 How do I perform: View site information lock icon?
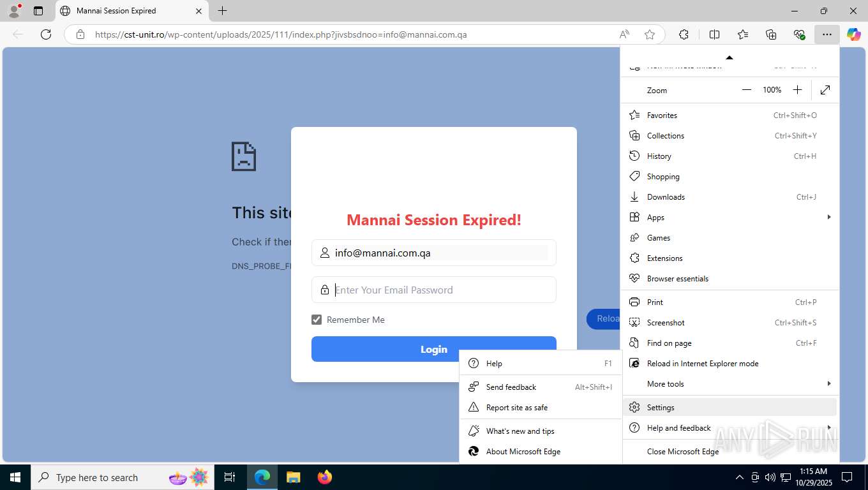(80, 34)
